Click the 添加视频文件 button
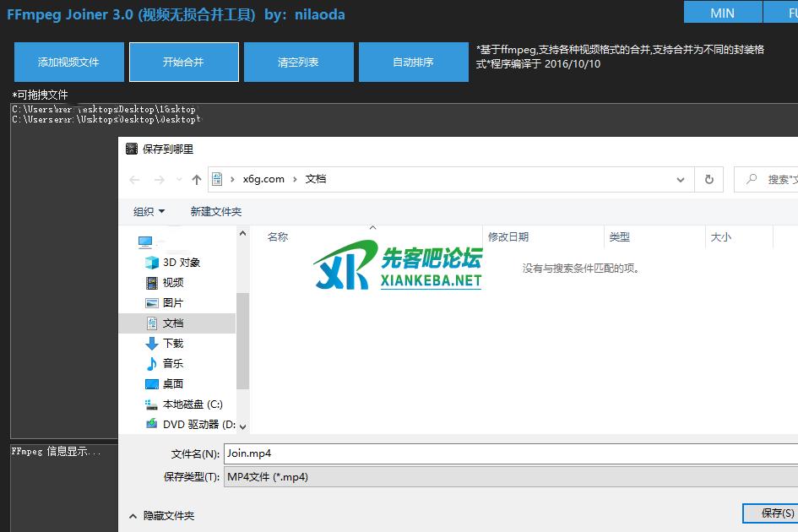This screenshot has width=798, height=532. (68, 62)
